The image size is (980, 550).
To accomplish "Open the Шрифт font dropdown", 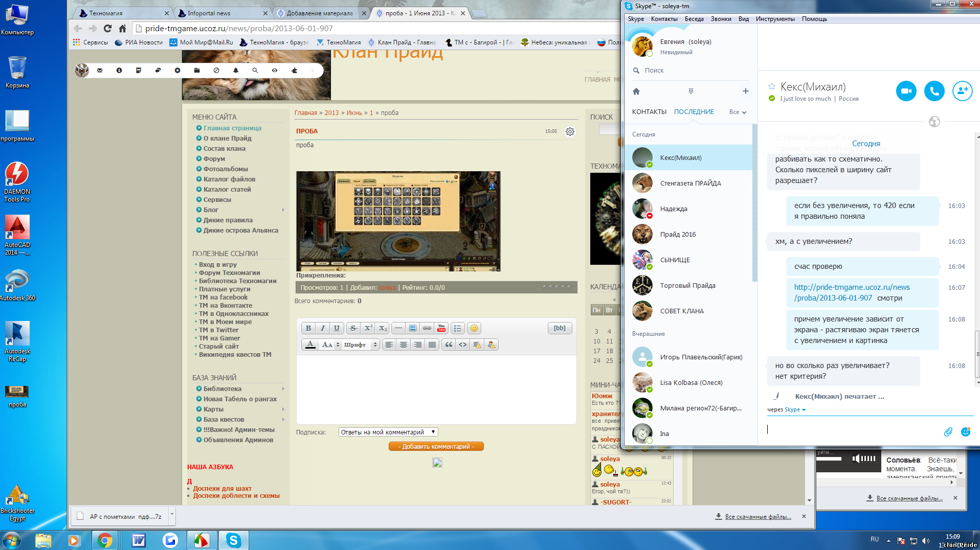I will click(361, 345).
